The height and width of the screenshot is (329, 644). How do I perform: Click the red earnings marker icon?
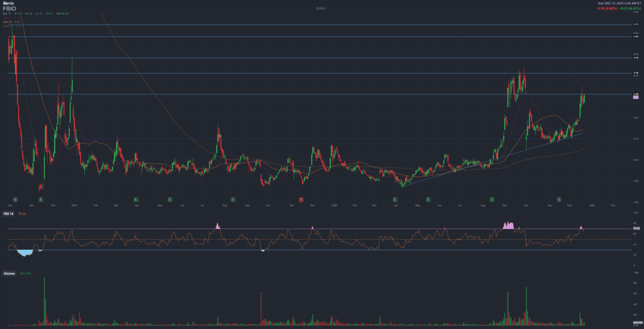pos(301,199)
